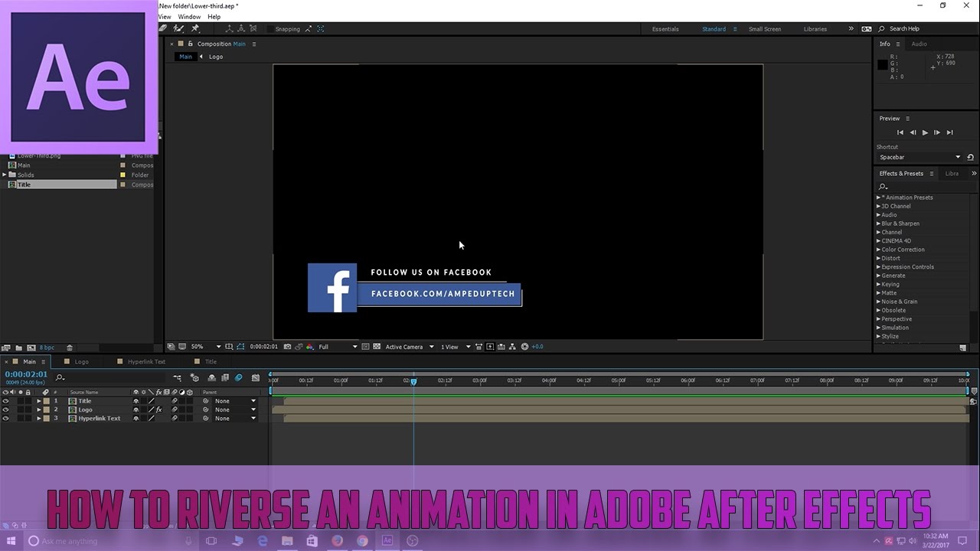Click After Effects icon in taskbar
This screenshot has height=551, width=980.
[387, 541]
